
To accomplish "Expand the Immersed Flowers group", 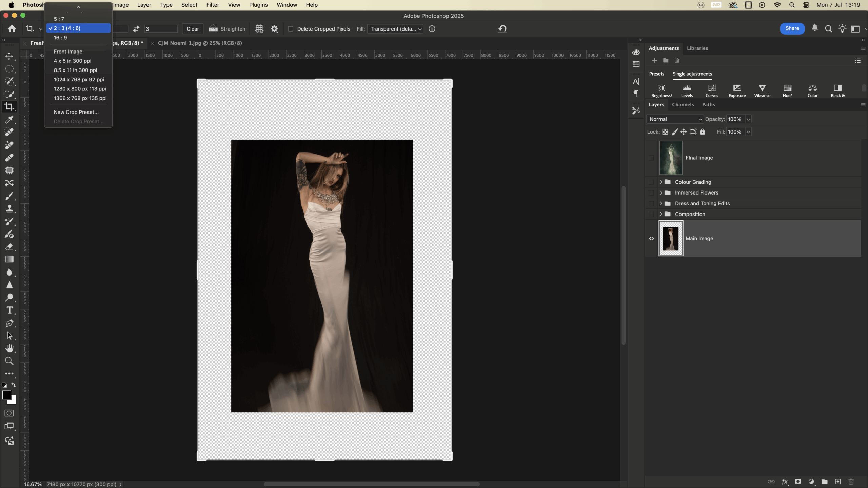I will tap(660, 192).
